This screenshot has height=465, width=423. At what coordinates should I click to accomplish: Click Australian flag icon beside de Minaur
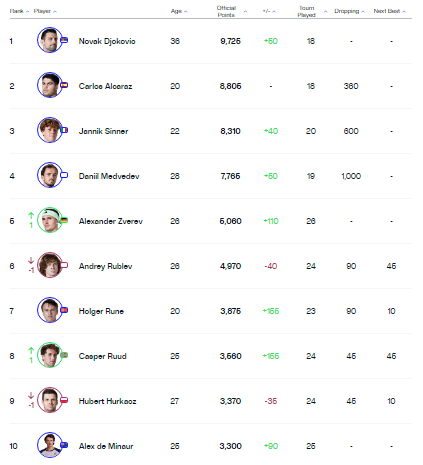tap(64, 445)
